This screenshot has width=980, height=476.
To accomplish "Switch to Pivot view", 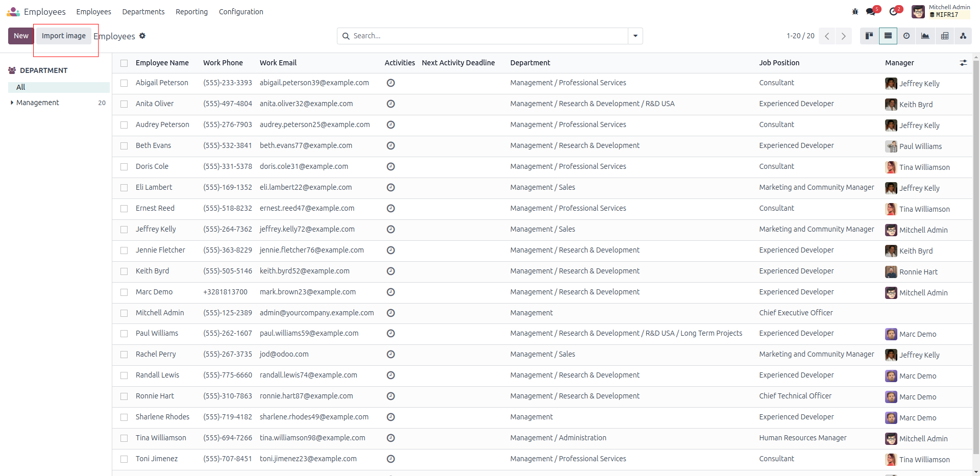I will tap(945, 36).
